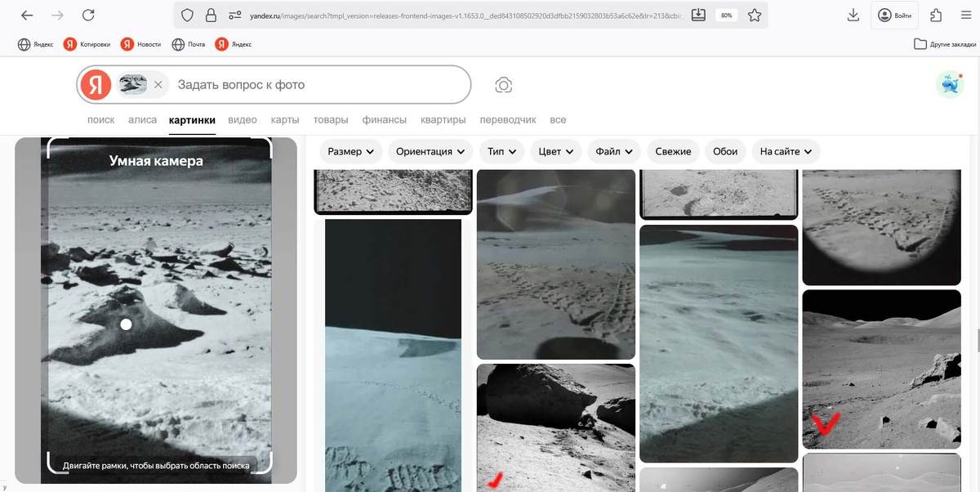980x492 pixels.
Task: Open the blue-tinted lunar plain thumbnail
Action: 719,344
